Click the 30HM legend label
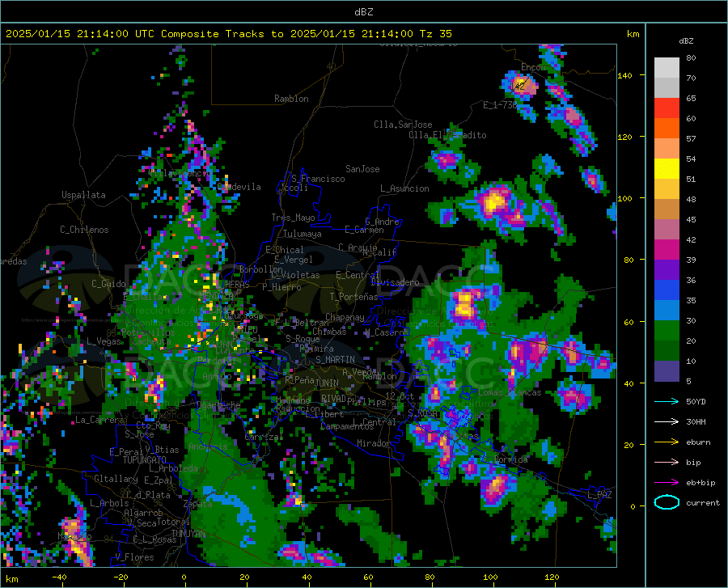 click(x=696, y=422)
